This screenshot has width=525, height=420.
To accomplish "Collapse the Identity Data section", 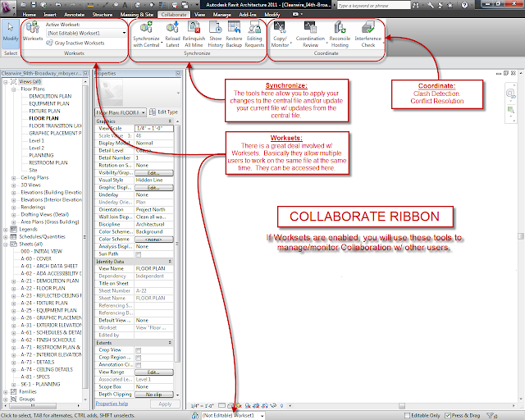I will 170,261.
